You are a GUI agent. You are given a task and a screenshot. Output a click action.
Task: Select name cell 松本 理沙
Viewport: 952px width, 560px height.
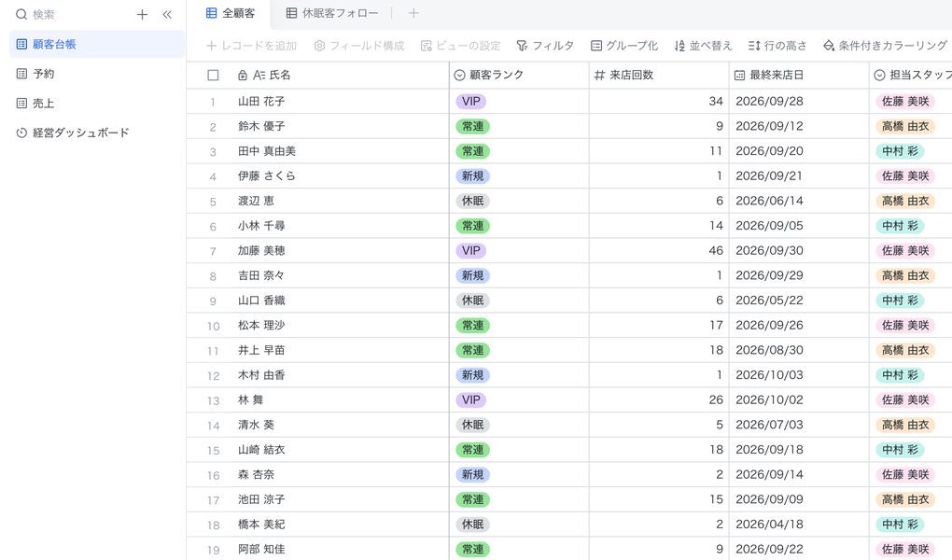[x=340, y=326]
